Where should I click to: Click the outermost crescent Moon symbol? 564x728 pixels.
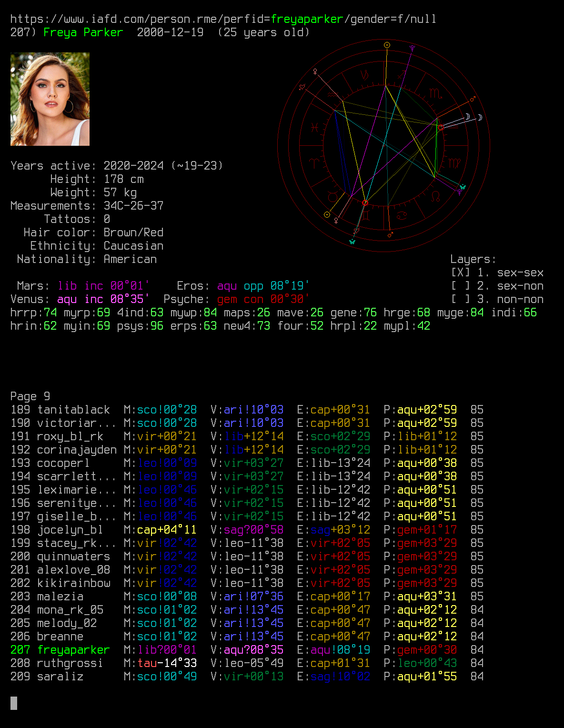(480, 117)
